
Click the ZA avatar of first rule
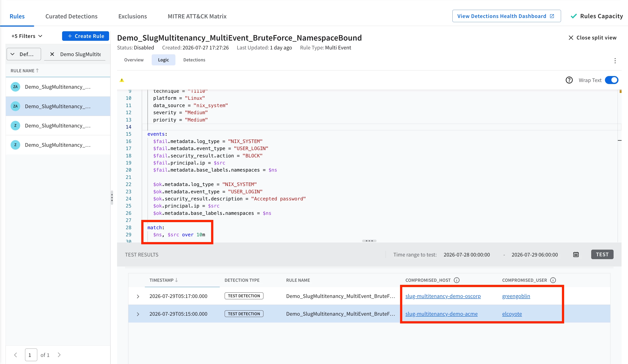(x=15, y=87)
